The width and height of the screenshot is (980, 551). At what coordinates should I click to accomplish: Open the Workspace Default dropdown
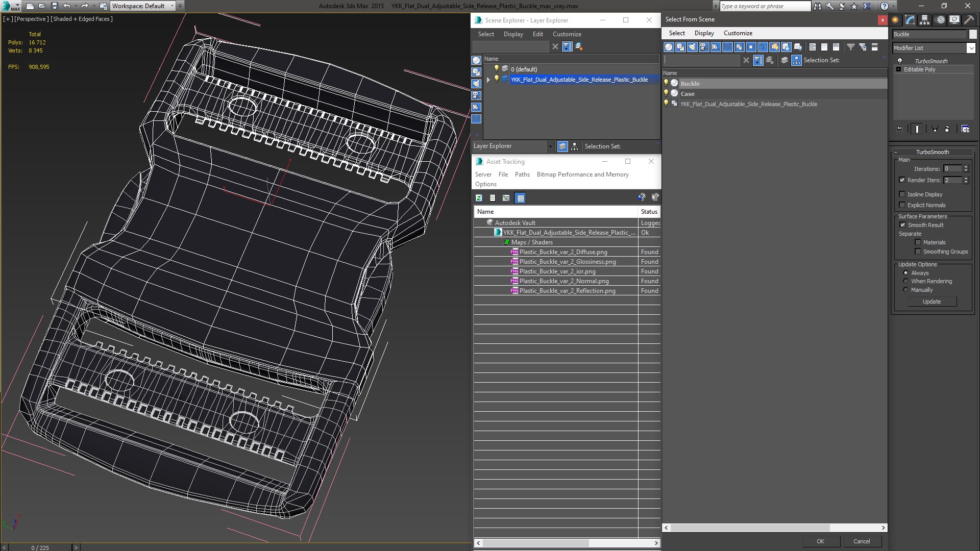(x=172, y=6)
